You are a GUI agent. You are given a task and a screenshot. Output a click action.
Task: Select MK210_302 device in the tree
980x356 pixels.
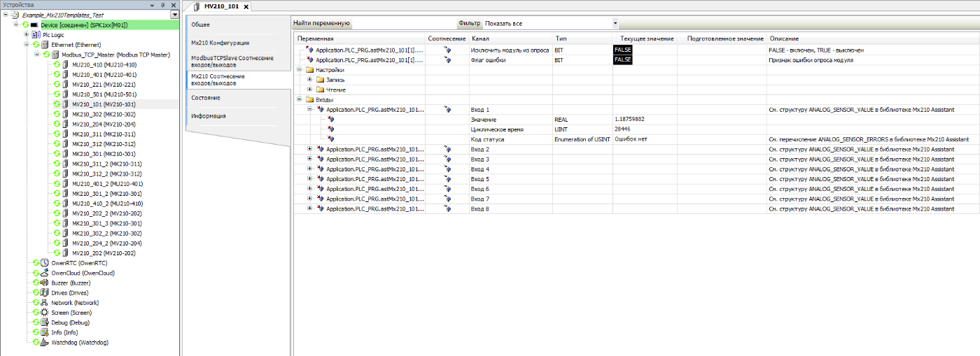pos(104,114)
